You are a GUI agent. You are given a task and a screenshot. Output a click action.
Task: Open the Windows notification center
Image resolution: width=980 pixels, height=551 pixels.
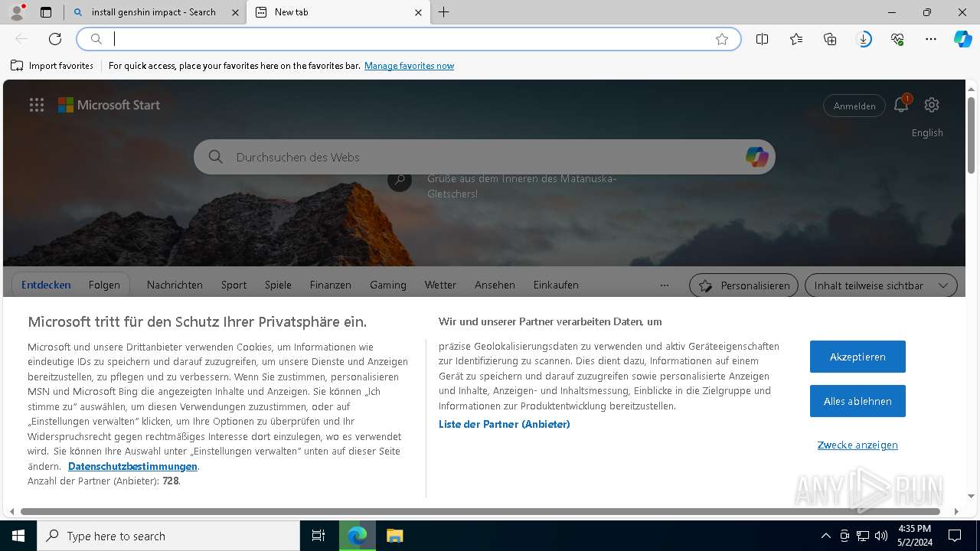click(955, 536)
